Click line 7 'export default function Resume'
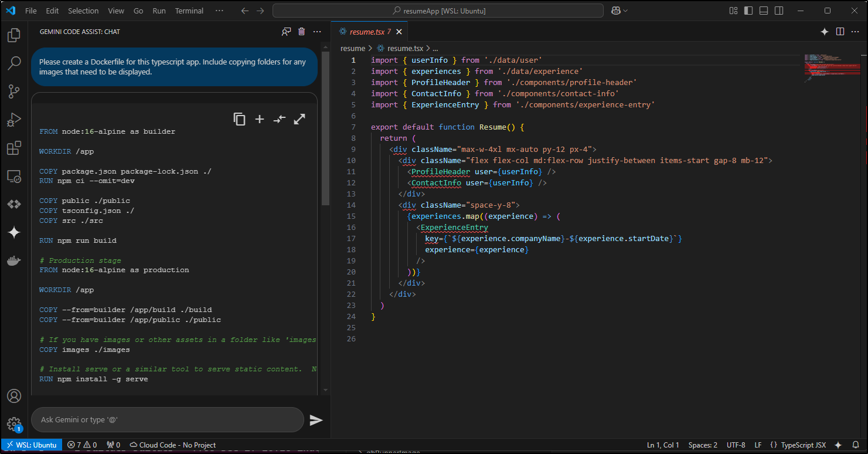Viewport: 868px width, 454px height. tap(447, 127)
